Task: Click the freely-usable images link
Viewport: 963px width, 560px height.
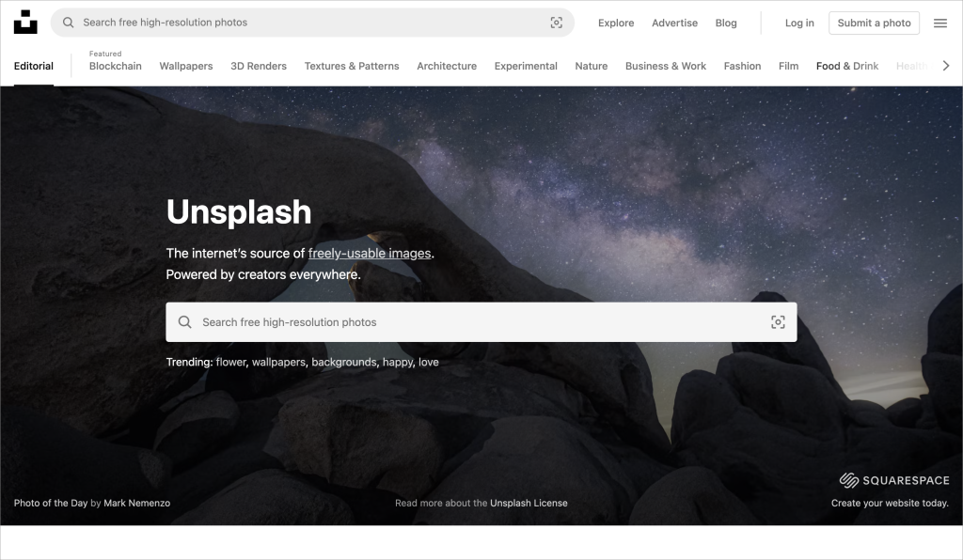Action: 369,253
